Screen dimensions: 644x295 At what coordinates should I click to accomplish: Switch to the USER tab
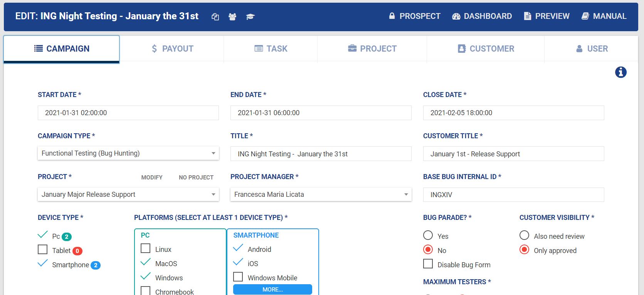pyautogui.click(x=592, y=49)
